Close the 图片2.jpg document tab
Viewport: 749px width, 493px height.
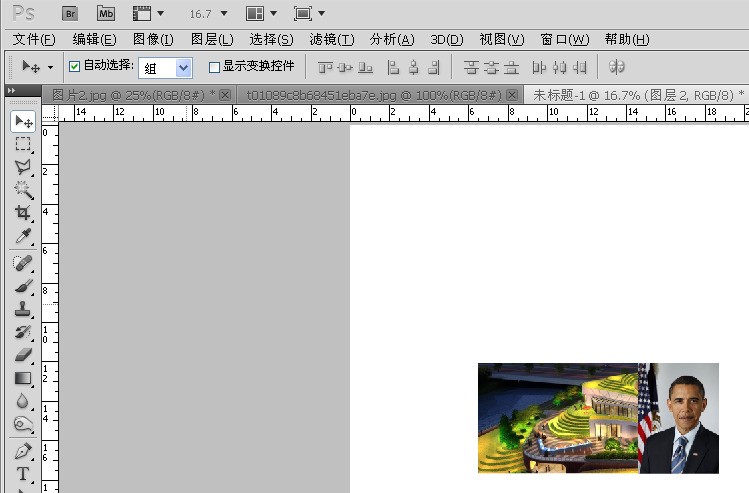225,95
